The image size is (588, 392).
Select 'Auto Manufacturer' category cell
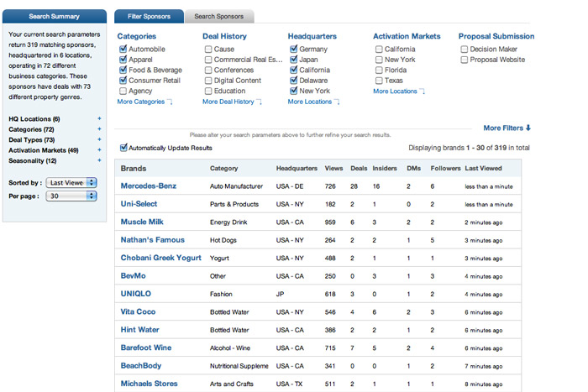tap(236, 186)
